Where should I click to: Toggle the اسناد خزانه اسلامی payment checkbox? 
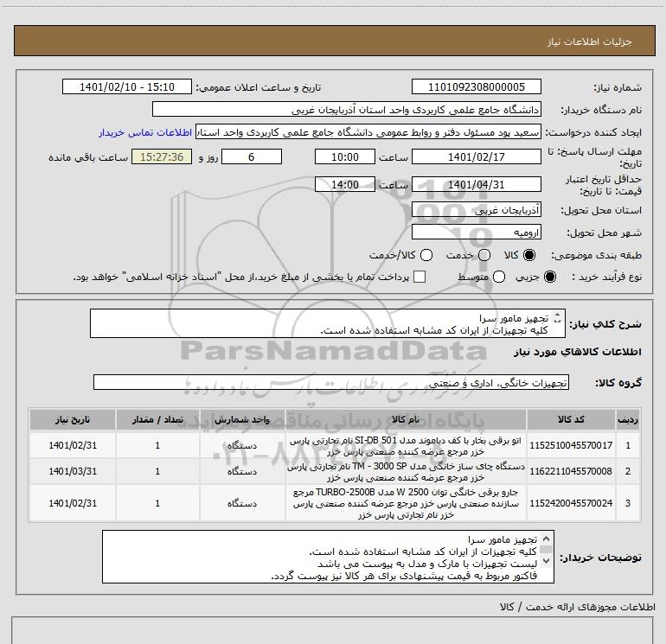tap(419, 277)
